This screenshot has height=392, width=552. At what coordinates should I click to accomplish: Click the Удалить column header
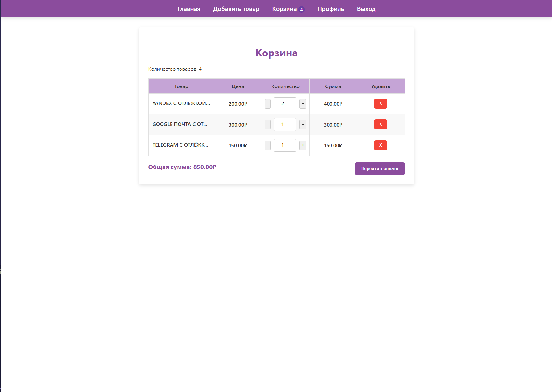click(x=381, y=86)
